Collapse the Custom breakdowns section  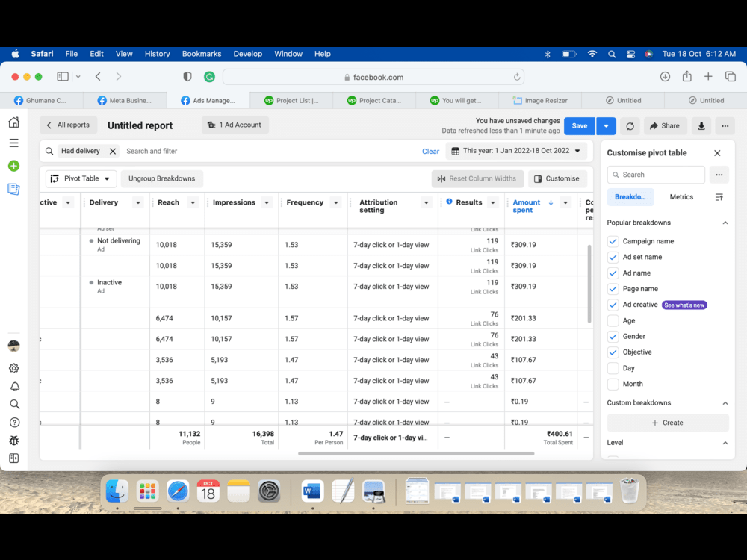point(725,403)
